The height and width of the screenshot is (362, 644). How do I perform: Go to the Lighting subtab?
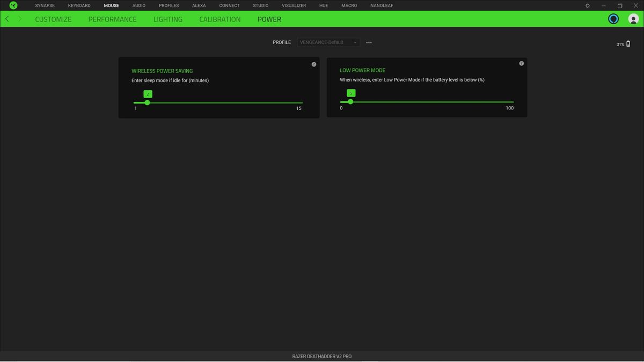pyautogui.click(x=168, y=19)
